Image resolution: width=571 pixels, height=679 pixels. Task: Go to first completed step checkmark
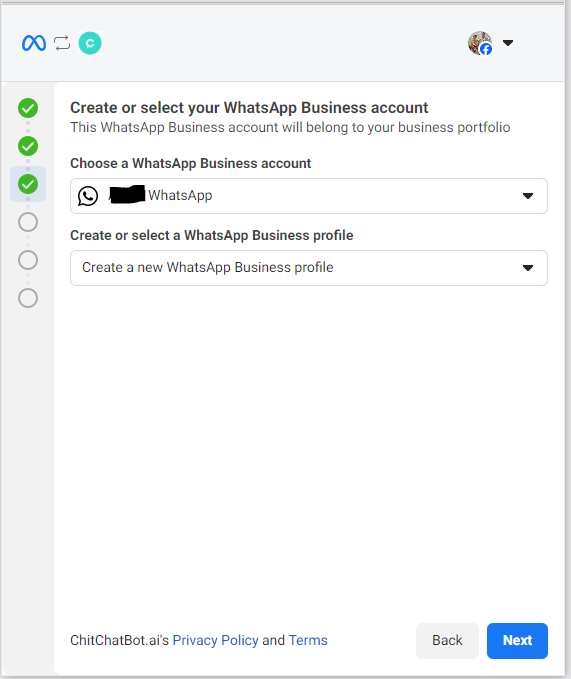tap(28, 108)
